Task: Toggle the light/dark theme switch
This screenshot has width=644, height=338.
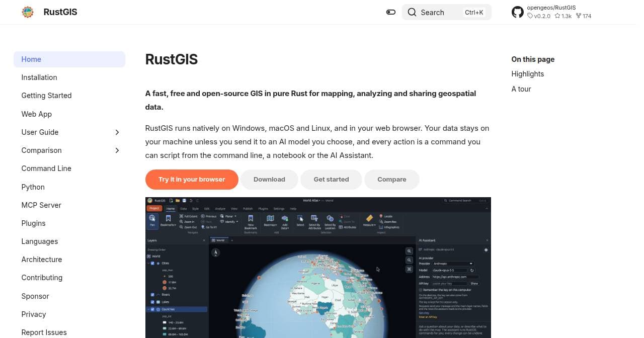Action: point(391,12)
